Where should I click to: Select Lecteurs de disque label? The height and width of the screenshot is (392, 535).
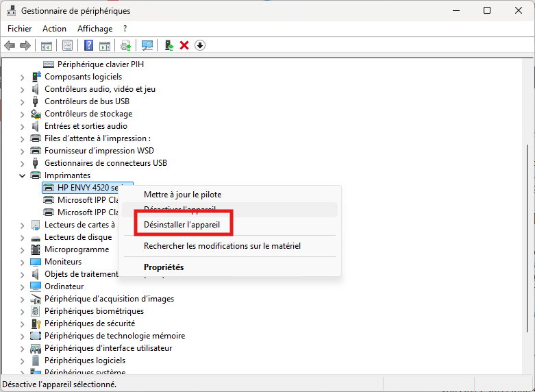coord(78,237)
